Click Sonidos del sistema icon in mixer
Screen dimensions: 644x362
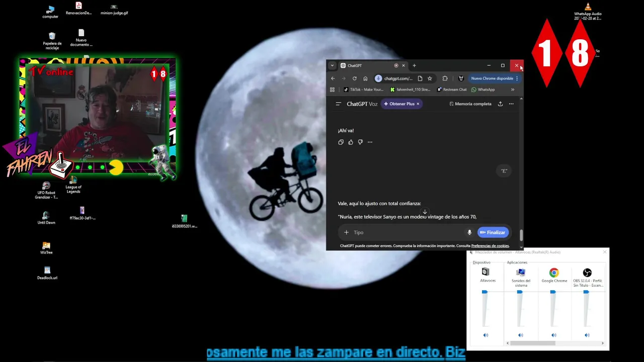(x=521, y=272)
